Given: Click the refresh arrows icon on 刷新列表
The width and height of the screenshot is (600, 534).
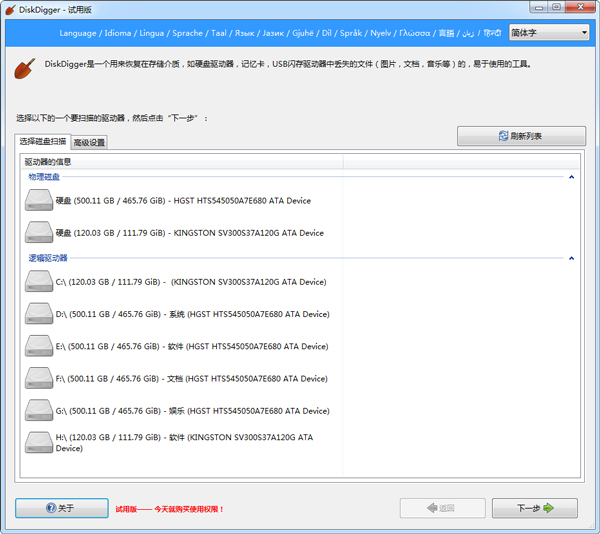Looking at the screenshot, I should click(503, 136).
